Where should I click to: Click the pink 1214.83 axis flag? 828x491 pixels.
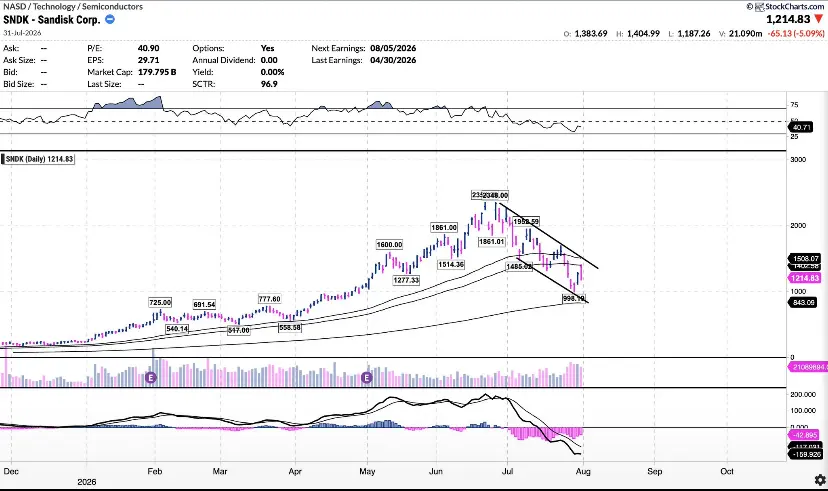[x=804, y=278]
